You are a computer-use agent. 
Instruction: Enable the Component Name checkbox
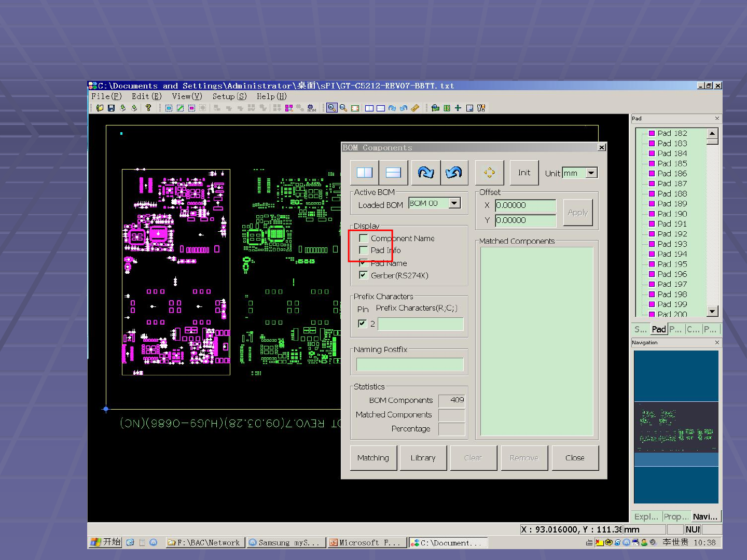point(364,239)
